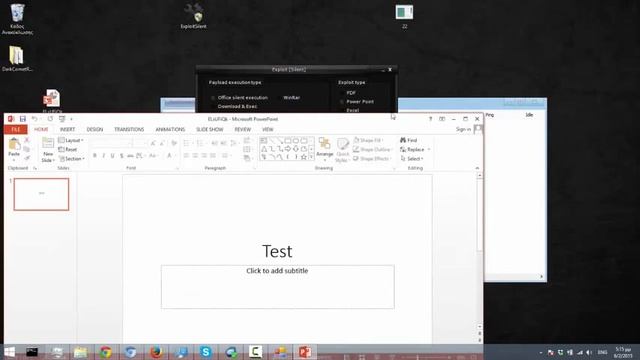Toggle Italic formatting
The width and height of the screenshot is (640, 360).
[104, 156]
